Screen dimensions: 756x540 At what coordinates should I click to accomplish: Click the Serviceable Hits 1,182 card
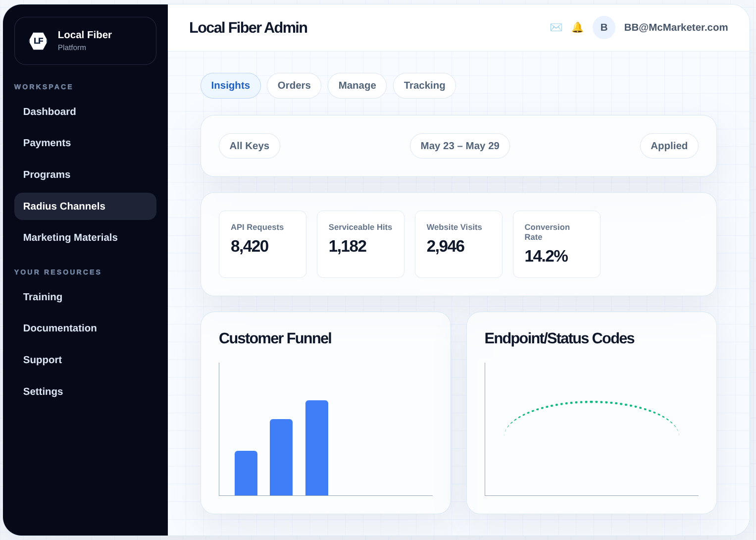(x=360, y=244)
